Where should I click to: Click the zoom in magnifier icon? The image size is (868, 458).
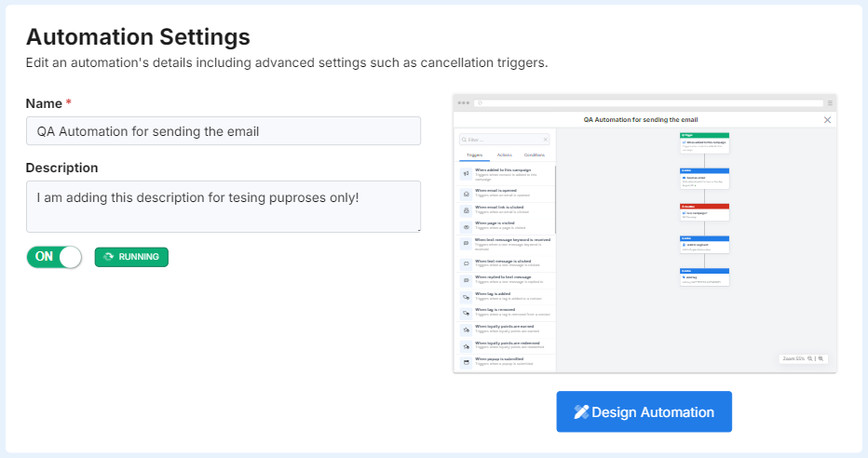click(821, 358)
